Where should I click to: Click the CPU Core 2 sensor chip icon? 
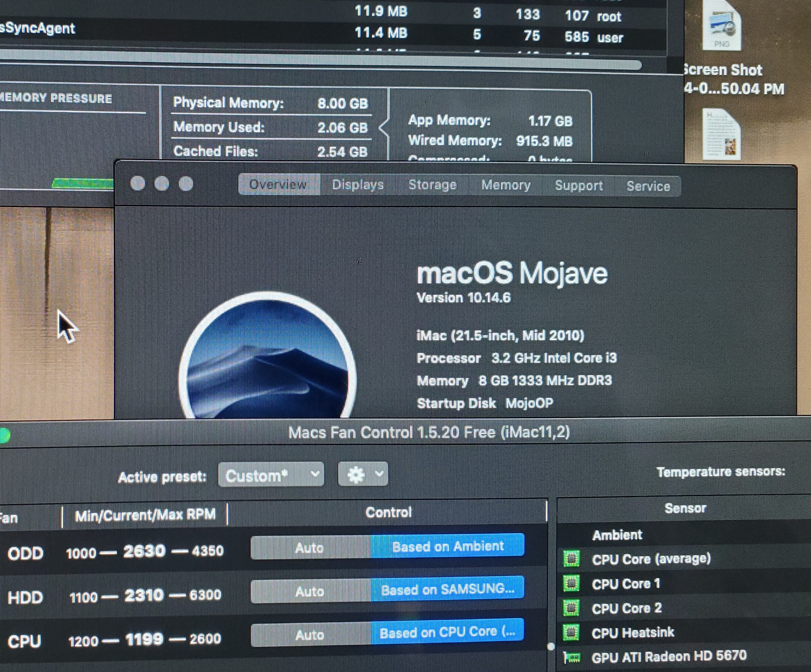[571, 608]
